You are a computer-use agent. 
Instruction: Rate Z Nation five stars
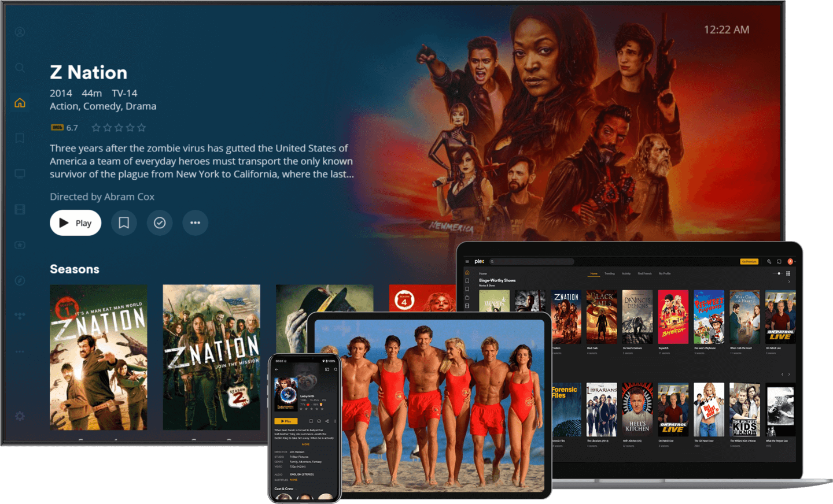click(x=142, y=127)
